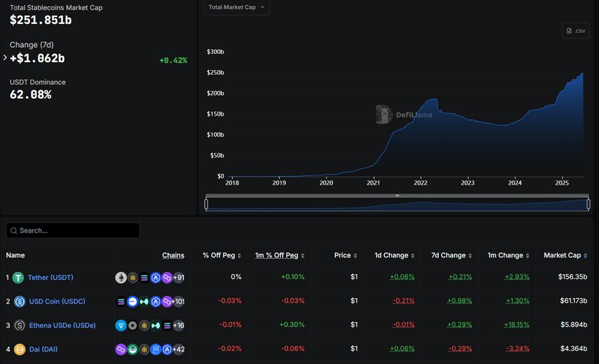Open the TON chain icon on Ethena USDe's row
The height and width of the screenshot is (364, 599).
coord(120,325)
